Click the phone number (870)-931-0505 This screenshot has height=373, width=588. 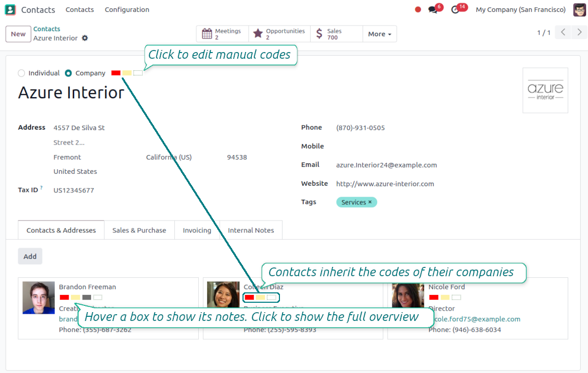(x=361, y=128)
